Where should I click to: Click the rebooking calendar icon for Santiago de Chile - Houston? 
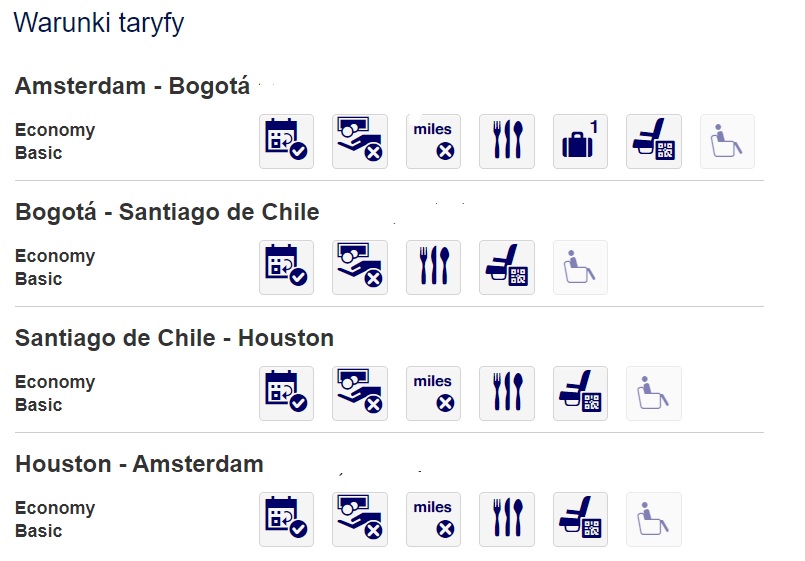coord(286,393)
